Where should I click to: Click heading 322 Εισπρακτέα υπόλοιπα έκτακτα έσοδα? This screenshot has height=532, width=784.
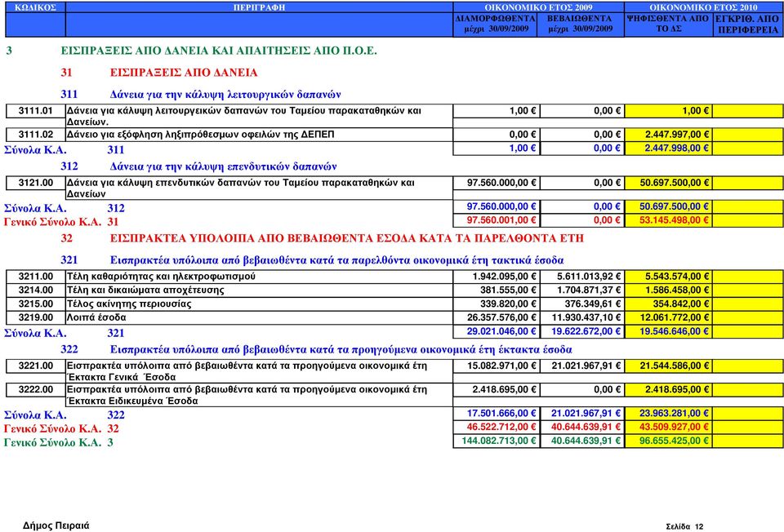coord(317,350)
